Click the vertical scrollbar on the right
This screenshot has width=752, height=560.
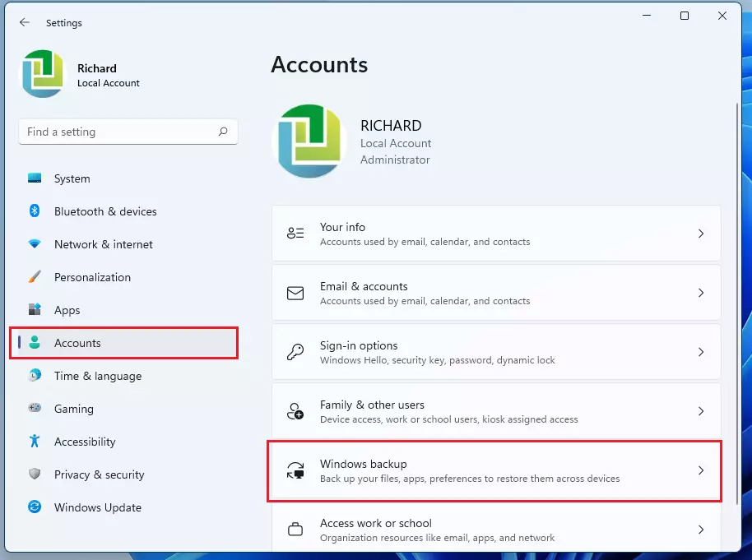[738, 302]
